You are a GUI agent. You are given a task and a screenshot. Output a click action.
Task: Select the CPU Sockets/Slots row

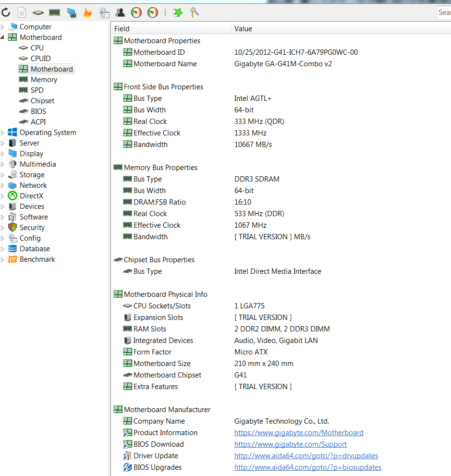(x=281, y=306)
